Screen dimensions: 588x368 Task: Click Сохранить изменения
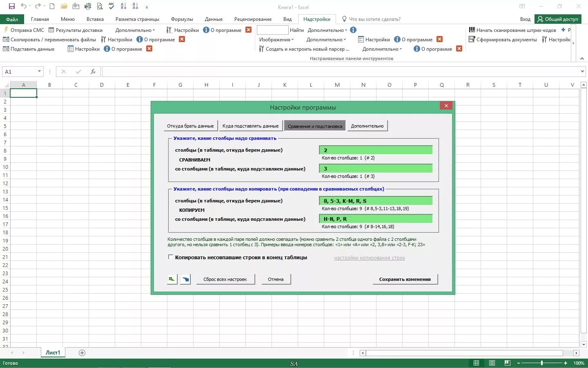click(405, 279)
